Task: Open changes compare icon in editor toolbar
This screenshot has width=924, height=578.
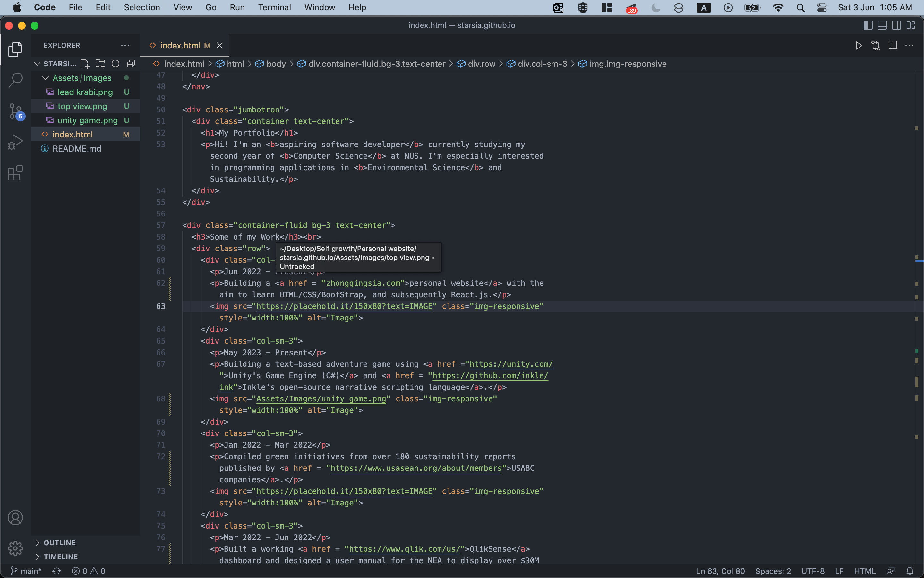Action: (x=876, y=46)
